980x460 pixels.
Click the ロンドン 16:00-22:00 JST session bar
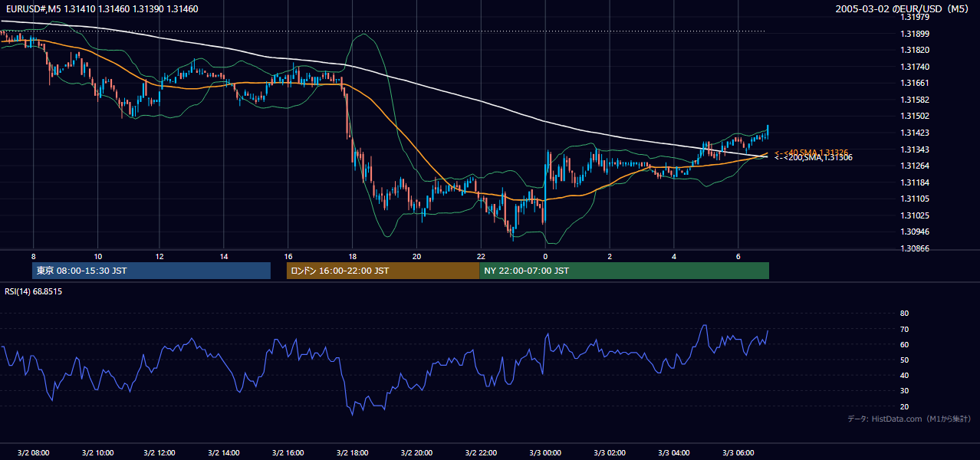click(383, 271)
